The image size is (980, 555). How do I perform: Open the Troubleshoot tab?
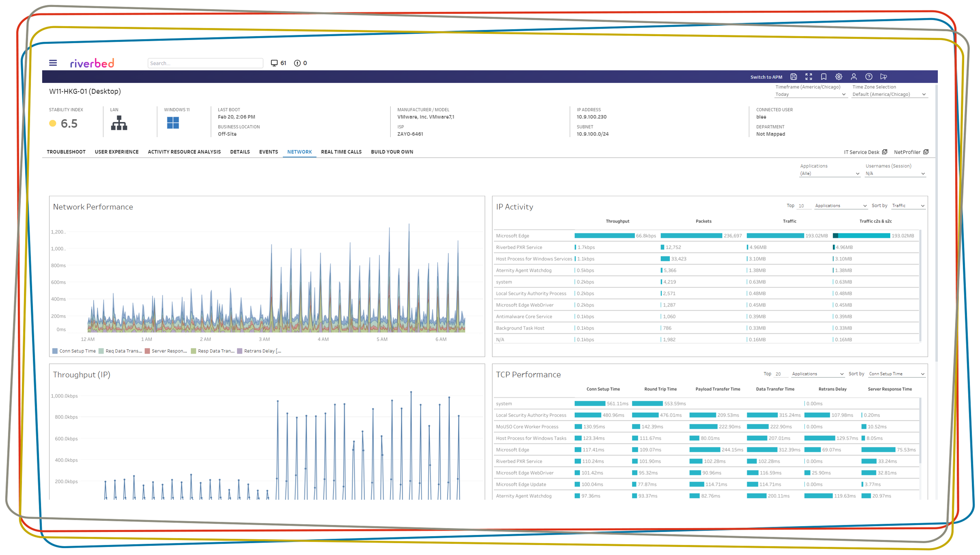coord(66,152)
